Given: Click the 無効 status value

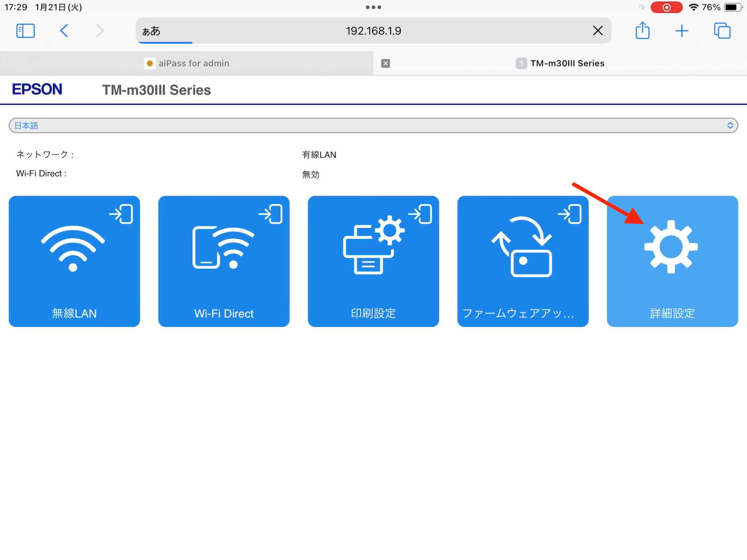Looking at the screenshot, I should click(x=311, y=175).
